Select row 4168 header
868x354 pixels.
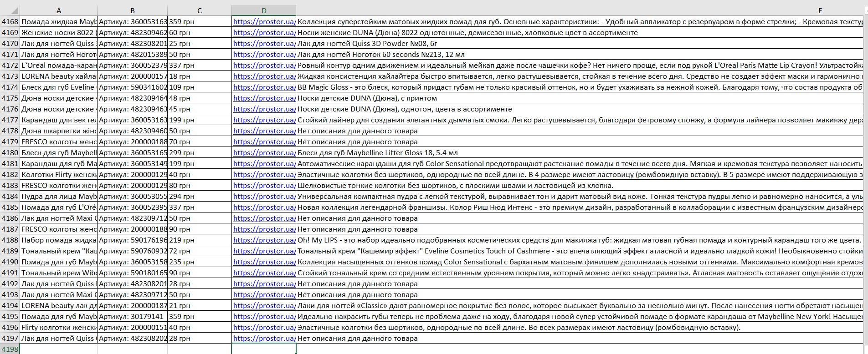(10, 21)
